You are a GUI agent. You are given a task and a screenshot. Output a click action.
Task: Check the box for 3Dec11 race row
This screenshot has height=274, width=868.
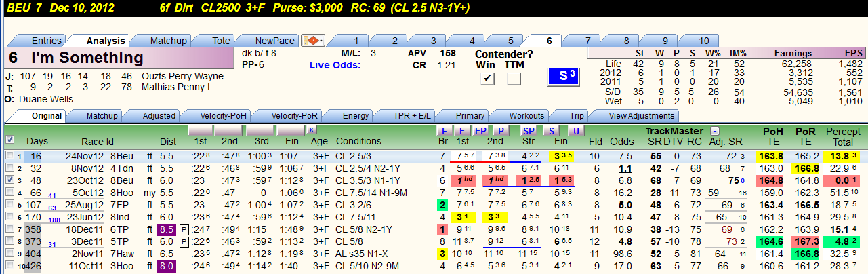[9, 241]
